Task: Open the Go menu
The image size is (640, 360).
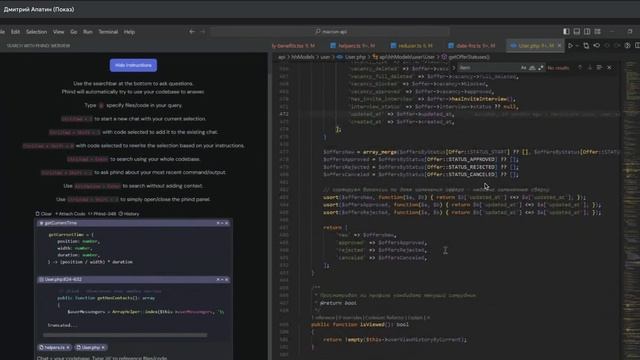Action: tap(73, 32)
